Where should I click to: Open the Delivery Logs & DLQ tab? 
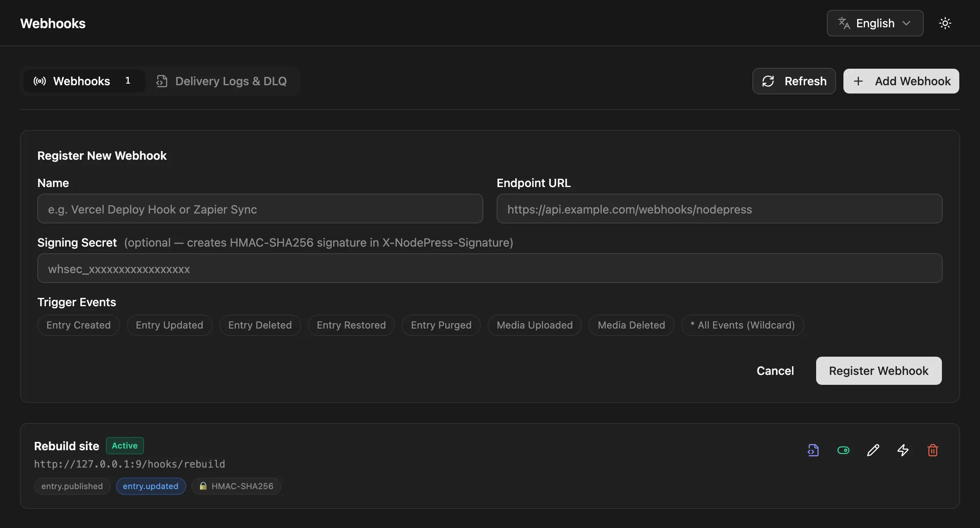[x=221, y=81]
